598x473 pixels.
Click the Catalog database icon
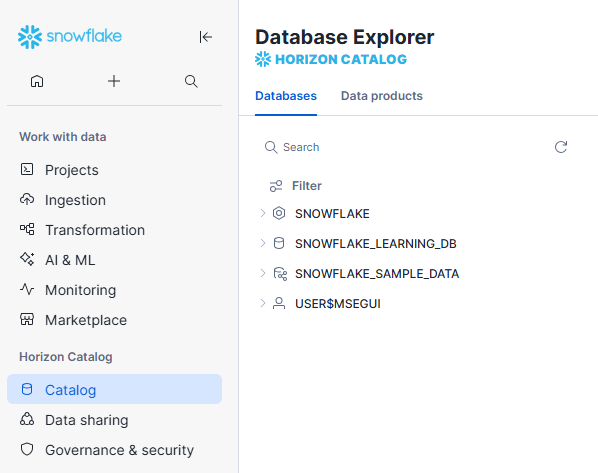[27, 389]
